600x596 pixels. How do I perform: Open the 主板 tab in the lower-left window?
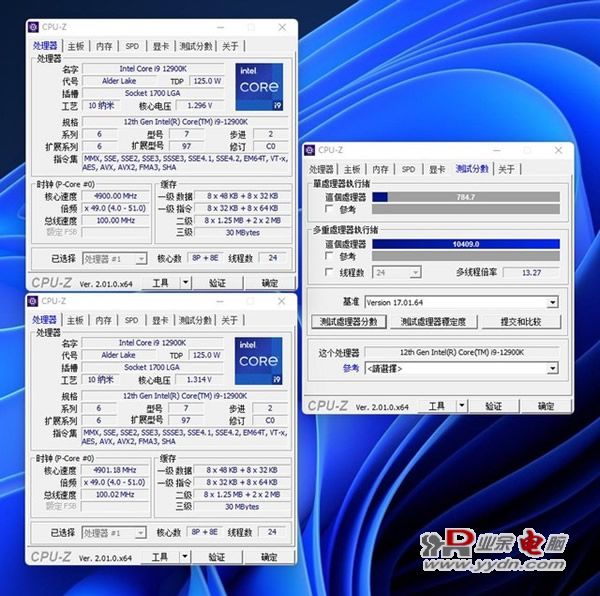tap(75, 320)
